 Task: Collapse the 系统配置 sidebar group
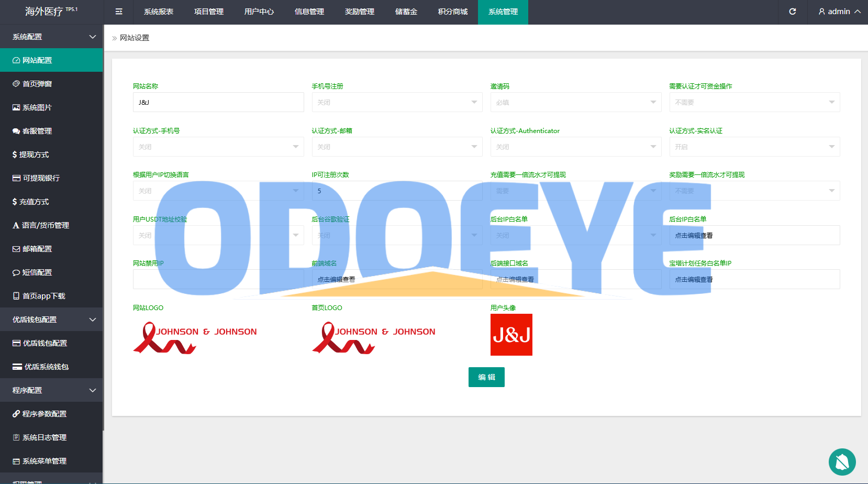tap(51, 37)
